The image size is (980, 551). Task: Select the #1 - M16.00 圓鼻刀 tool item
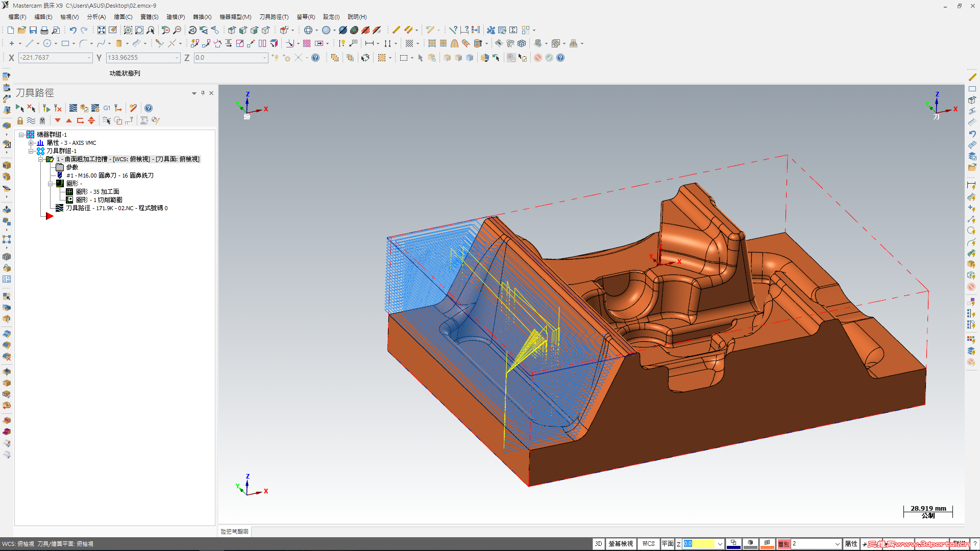point(110,176)
